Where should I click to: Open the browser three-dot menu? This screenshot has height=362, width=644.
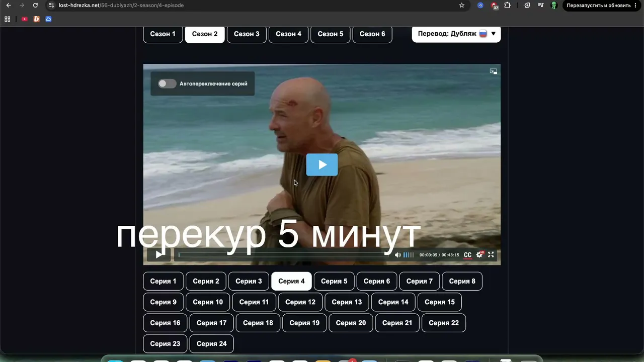click(636, 6)
